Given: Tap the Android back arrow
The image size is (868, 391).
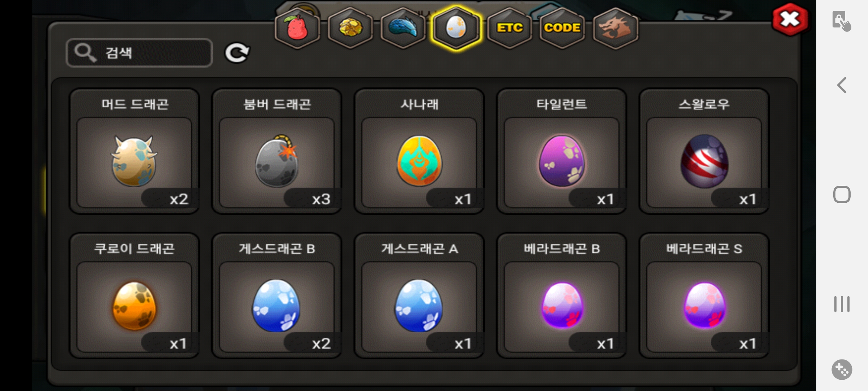Looking at the screenshot, I should (842, 85).
